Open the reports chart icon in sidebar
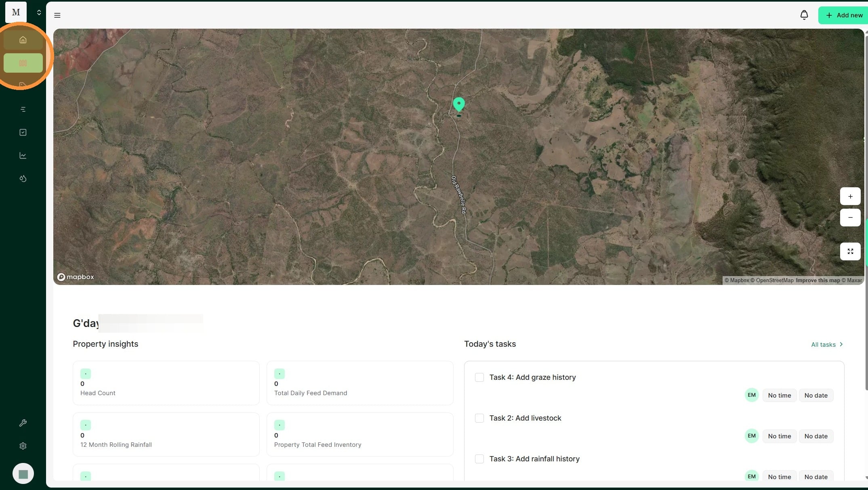Screen dimensions: 868x490 23,155
